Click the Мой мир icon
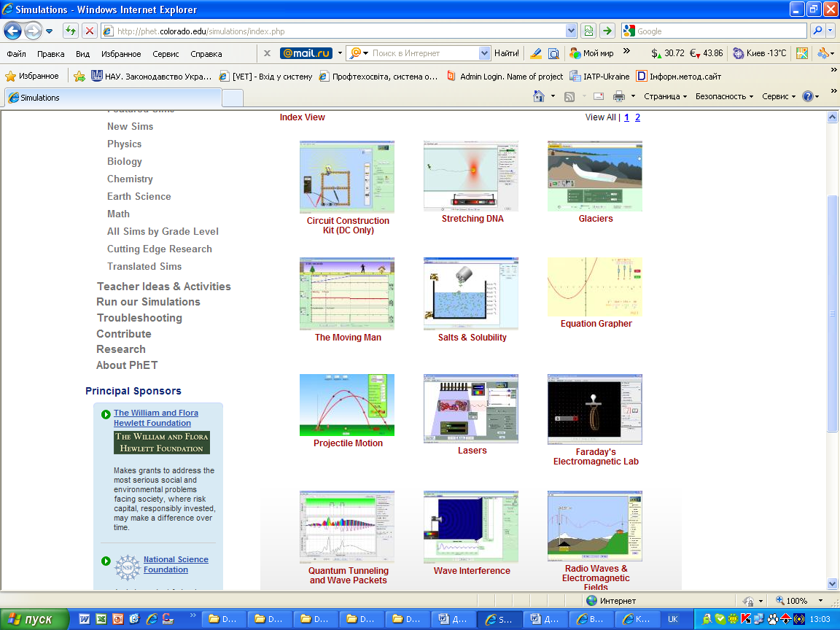The width and height of the screenshot is (840, 630). [575, 53]
